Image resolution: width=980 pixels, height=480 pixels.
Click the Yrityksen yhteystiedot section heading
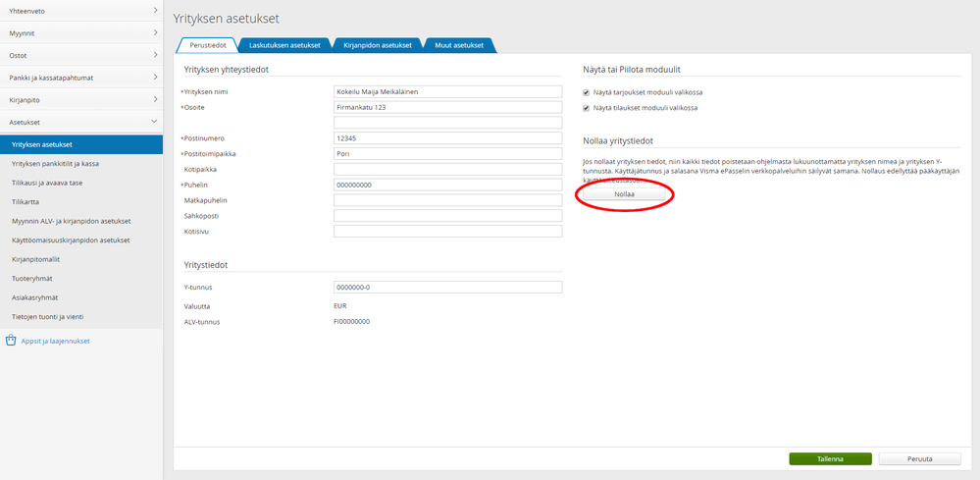(x=227, y=70)
